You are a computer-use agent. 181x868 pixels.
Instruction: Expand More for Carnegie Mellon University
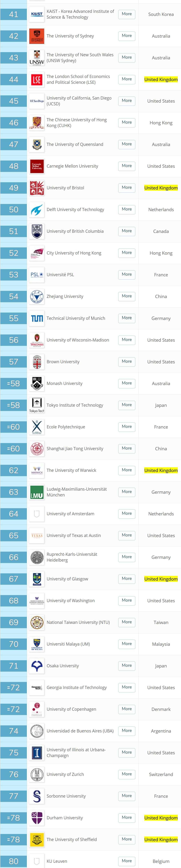click(x=127, y=166)
